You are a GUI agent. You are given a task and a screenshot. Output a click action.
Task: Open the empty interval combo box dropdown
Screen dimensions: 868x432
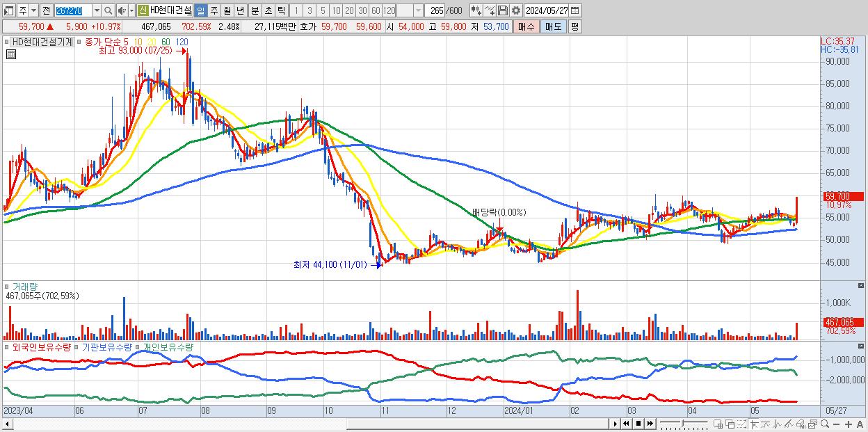[417, 10]
